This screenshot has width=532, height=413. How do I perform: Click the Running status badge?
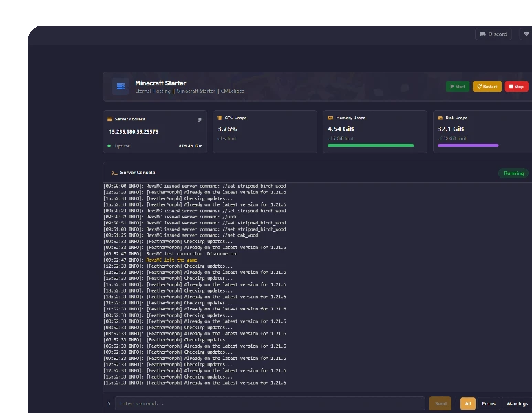(513, 173)
